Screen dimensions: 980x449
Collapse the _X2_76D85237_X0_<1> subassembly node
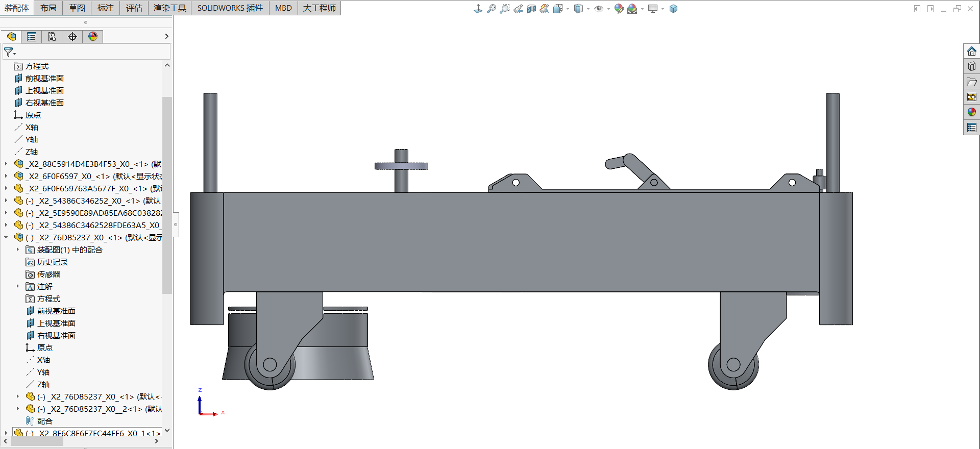(x=6, y=237)
